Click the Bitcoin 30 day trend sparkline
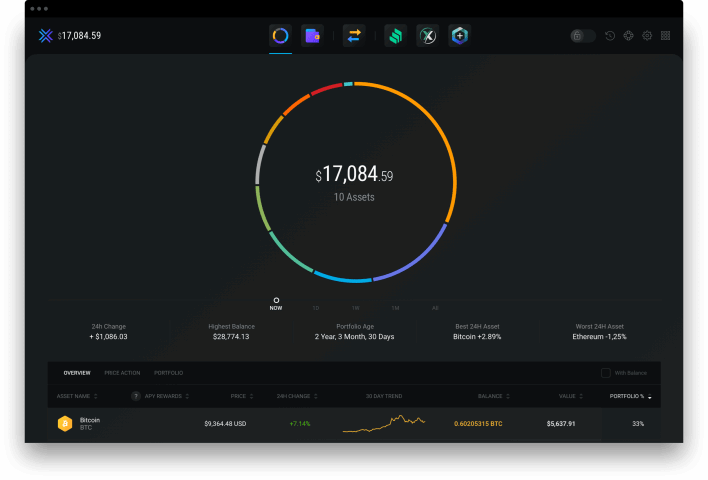This screenshot has height=480, width=708. (384, 424)
